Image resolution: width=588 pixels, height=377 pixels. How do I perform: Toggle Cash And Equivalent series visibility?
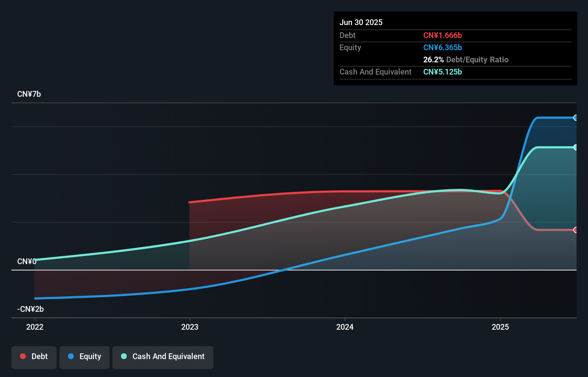(163, 357)
